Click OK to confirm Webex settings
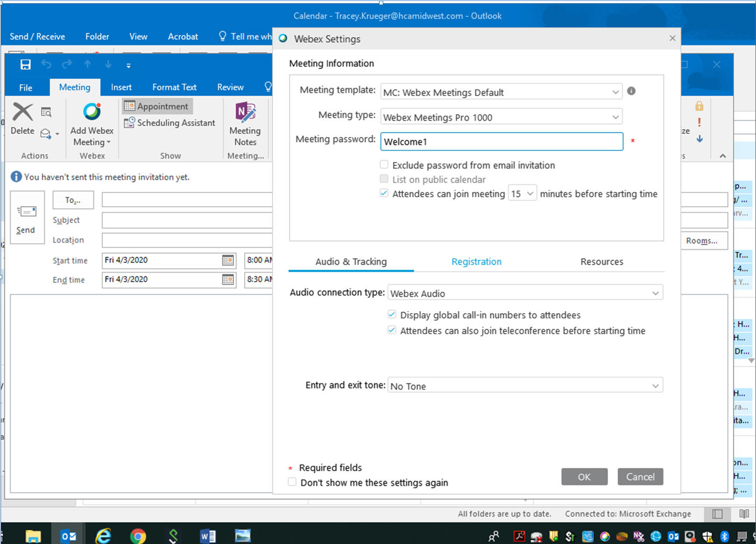This screenshot has height=544, width=756. [x=584, y=477]
